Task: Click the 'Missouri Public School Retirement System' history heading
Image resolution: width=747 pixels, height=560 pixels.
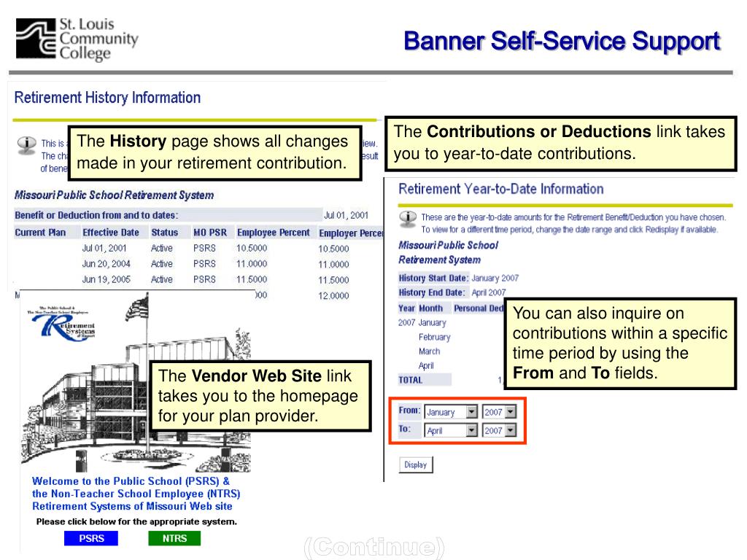Action: click(x=114, y=195)
